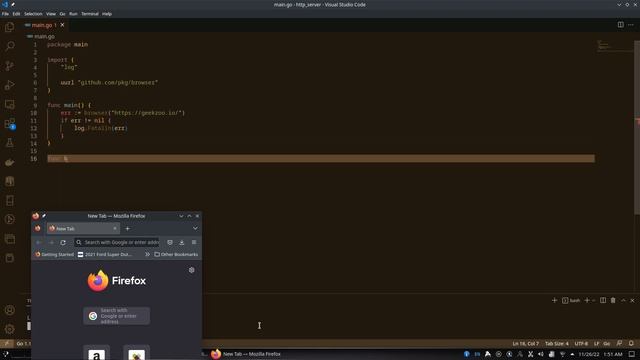Open the Help menu
640x360 pixels.
107,13
